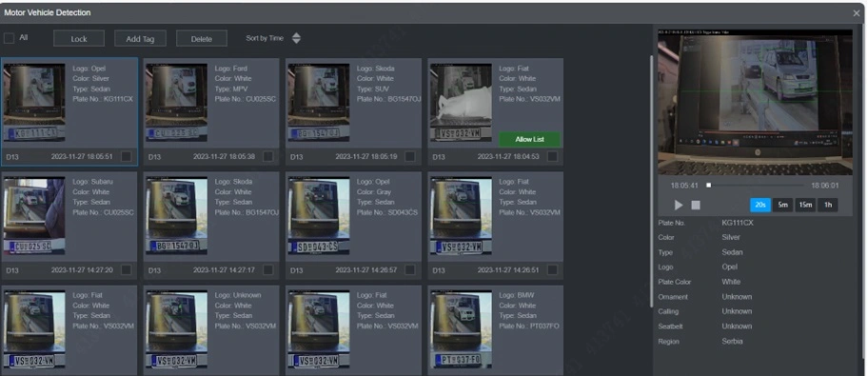Viewport: 868px width, 376px height.
Task: Click the plate number value KG111CX in details
Action: click(x=738, y=223)
